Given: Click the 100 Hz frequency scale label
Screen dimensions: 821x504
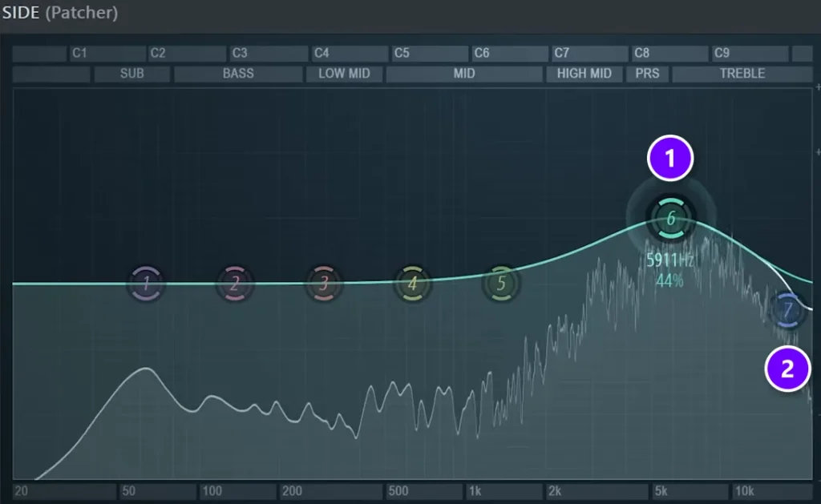Looking at the screenshot, I should click(x=212, y=491).
